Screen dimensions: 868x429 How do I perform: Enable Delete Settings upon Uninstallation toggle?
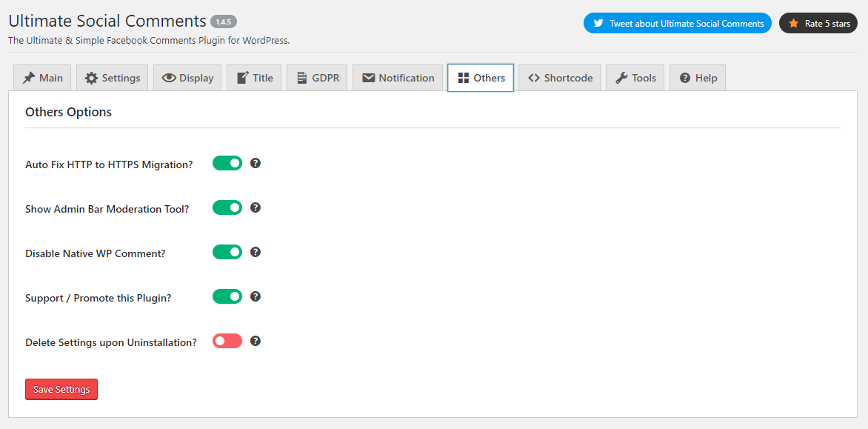point(227,341)
